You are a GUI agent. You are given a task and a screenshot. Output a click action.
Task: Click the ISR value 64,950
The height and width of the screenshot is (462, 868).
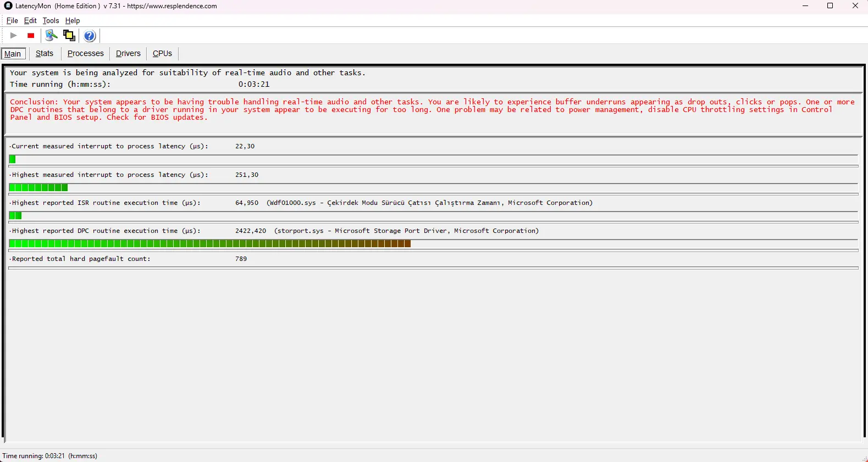click(247, 203)
